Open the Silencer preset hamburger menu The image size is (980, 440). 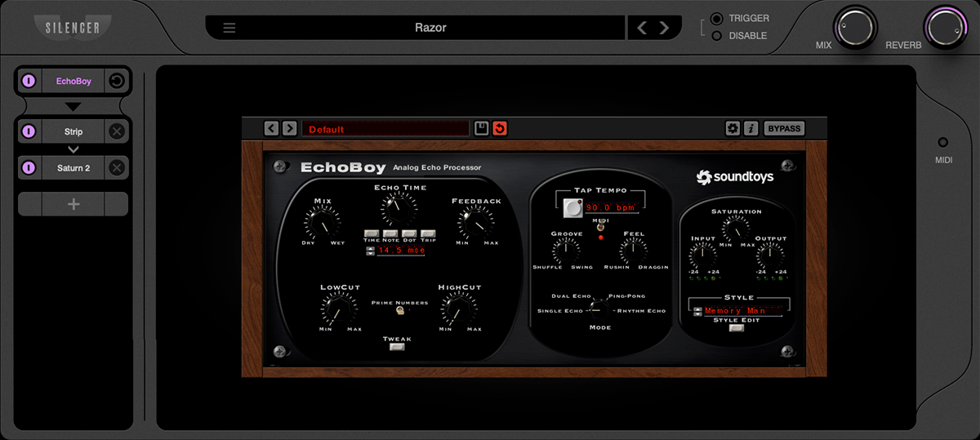[229, 28]
